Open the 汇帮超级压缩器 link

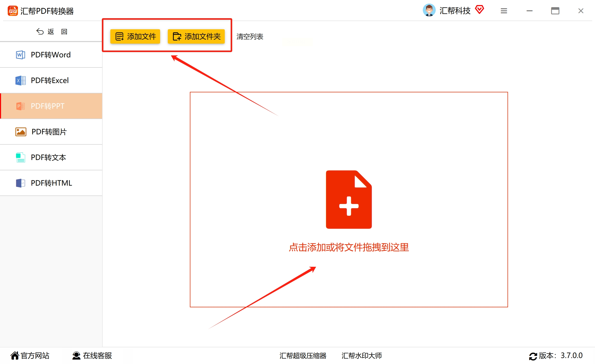(x=303, y=356)
